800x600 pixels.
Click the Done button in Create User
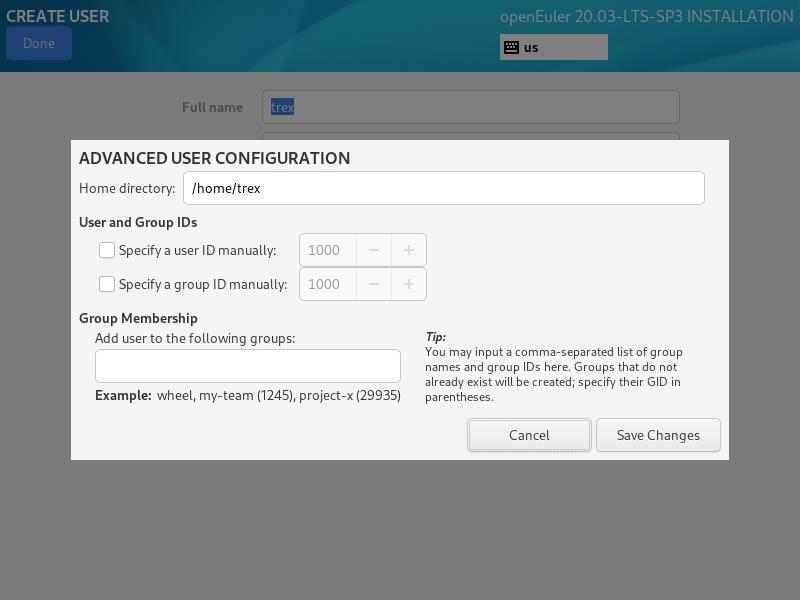(x=39, y=43)
